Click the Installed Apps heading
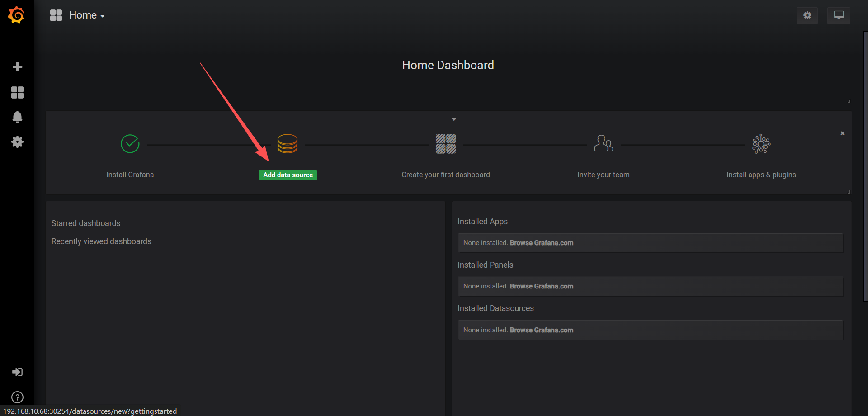868x416 pixels. (x=482, y=222)
